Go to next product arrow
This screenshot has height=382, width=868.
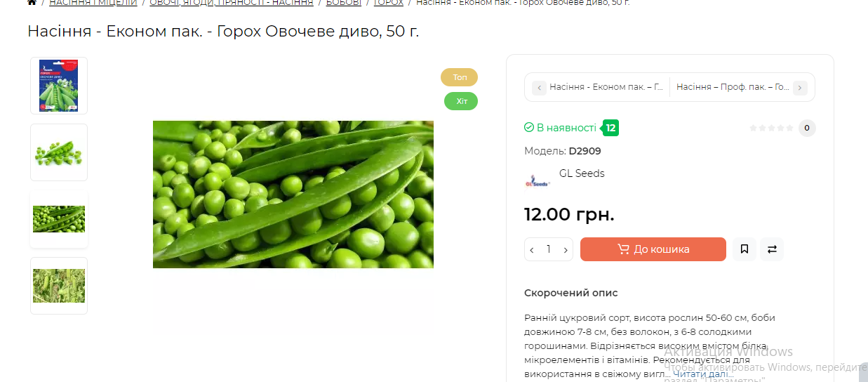click(x=800, y=88)
